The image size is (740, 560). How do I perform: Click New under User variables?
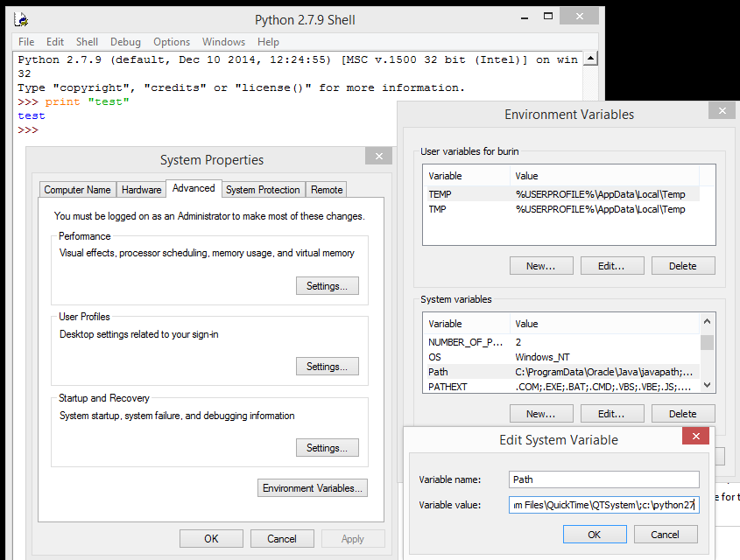pos(540,266)
